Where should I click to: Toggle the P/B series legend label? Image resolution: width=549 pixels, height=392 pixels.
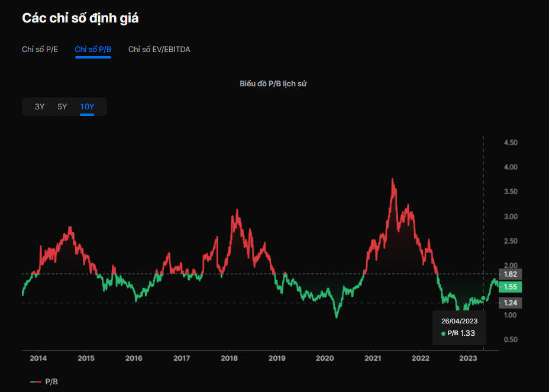coord(51,382)
